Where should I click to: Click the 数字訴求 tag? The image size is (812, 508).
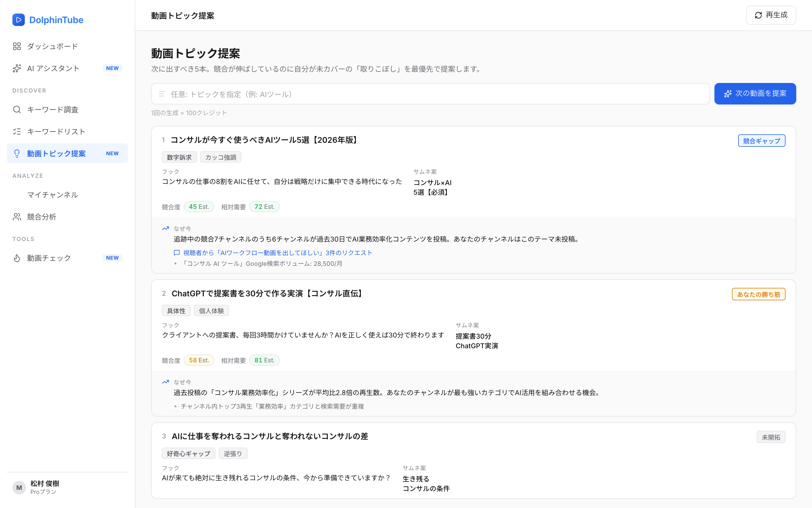coord(179,157)
